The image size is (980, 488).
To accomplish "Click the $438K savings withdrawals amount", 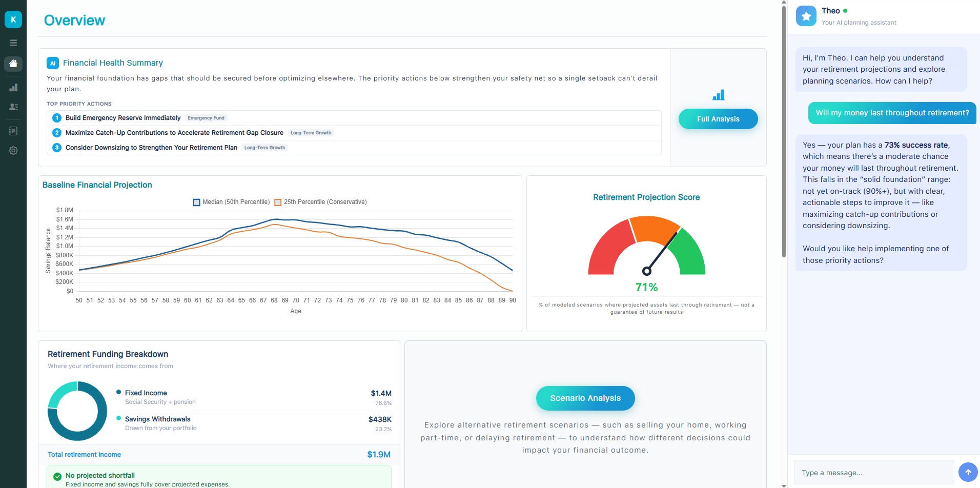I will pos(380,419).
